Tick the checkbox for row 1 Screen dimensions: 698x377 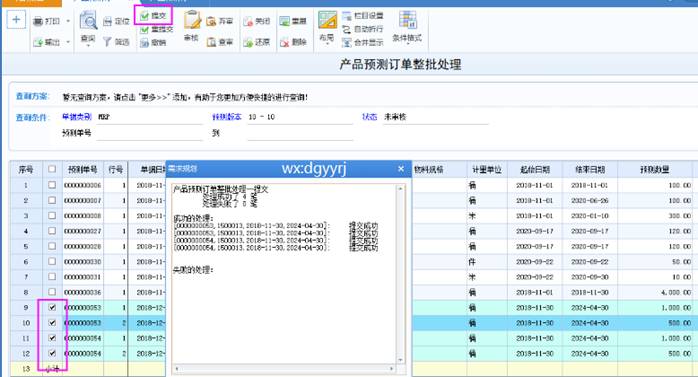pos(52,185)
